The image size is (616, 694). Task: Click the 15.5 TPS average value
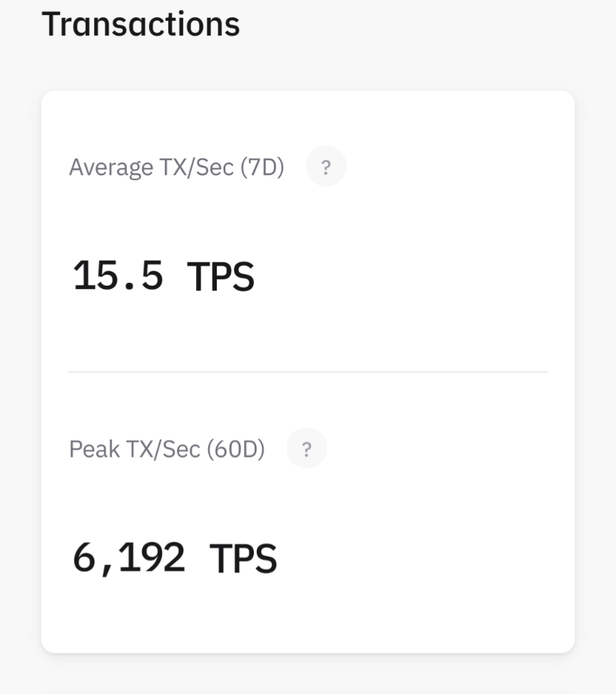(x=163, y=276)
